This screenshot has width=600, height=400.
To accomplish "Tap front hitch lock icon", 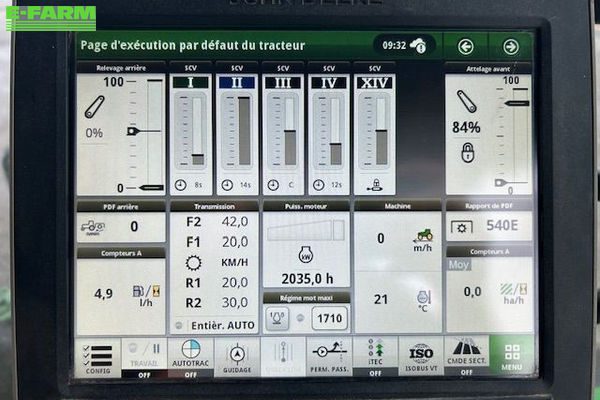I will tap(467, 152).
